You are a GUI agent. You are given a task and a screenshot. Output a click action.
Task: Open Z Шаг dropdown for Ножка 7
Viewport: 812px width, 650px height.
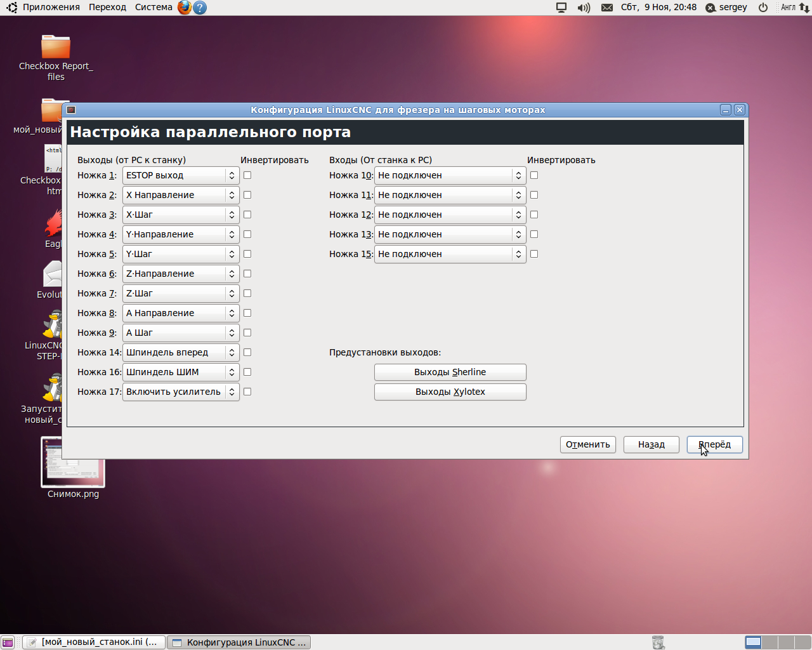point(181,293)
